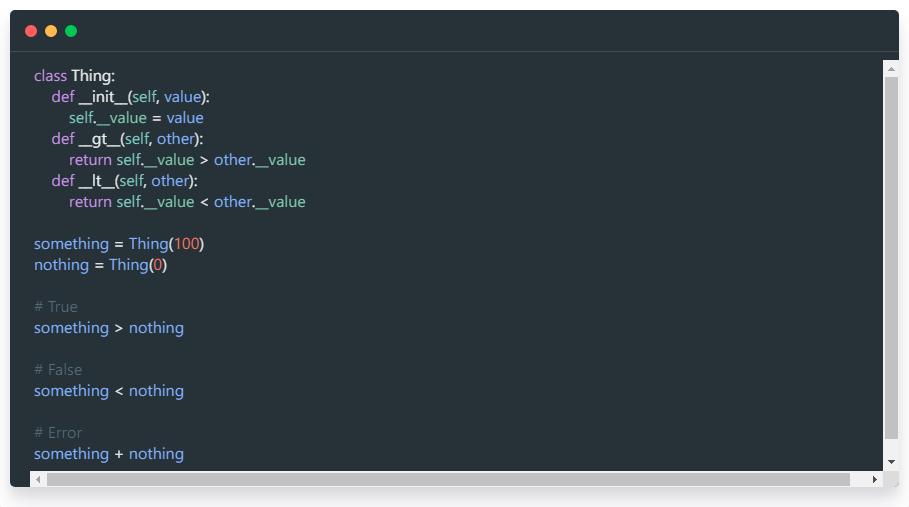The image size is (909, 507).
Task: Click the vertical scrollbar thumb
Action: (x=891, y=258)
